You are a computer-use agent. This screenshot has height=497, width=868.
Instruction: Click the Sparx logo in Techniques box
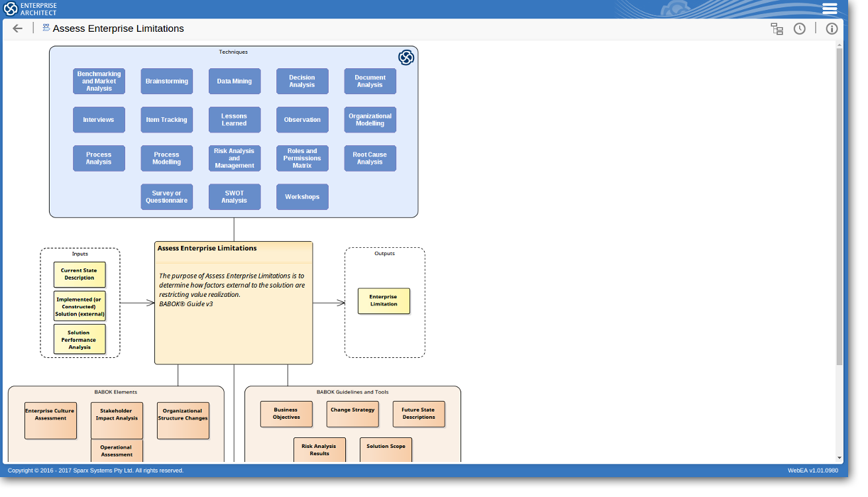click(x=406, y=58)
